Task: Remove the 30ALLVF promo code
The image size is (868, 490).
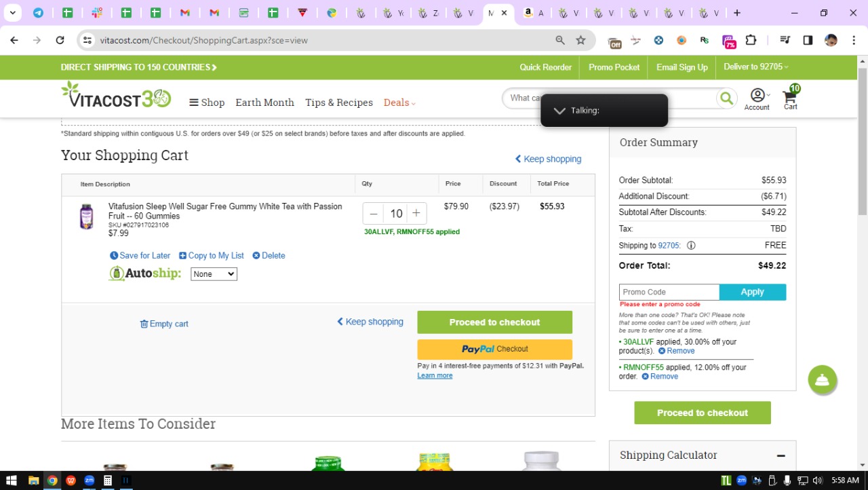Action: tap(677, 351)
